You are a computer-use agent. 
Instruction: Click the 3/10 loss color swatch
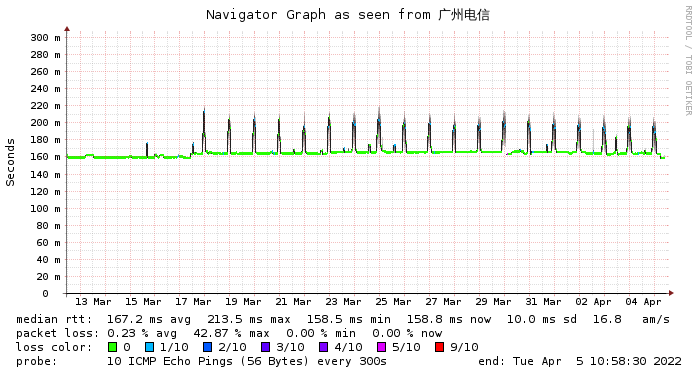pos(266,347)
